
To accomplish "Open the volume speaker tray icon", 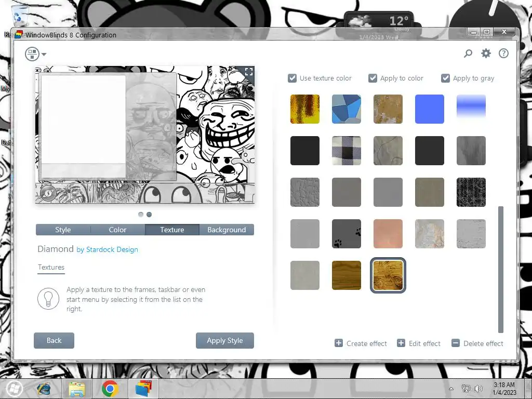I will 478,389.
